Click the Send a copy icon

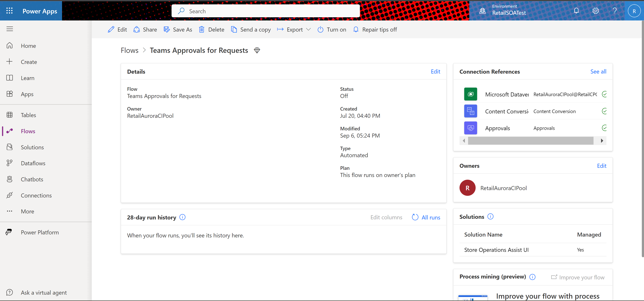coord(234,29)
